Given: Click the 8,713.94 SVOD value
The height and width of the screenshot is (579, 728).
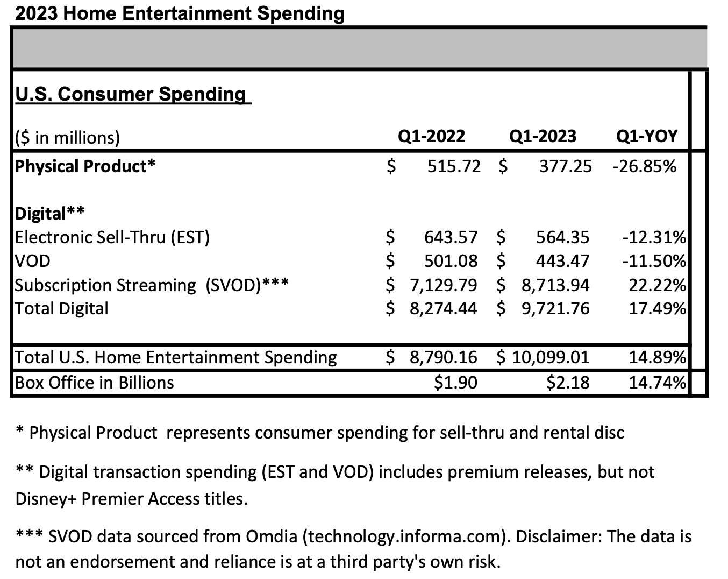Looking at the screenshot, I should [555, 285].
